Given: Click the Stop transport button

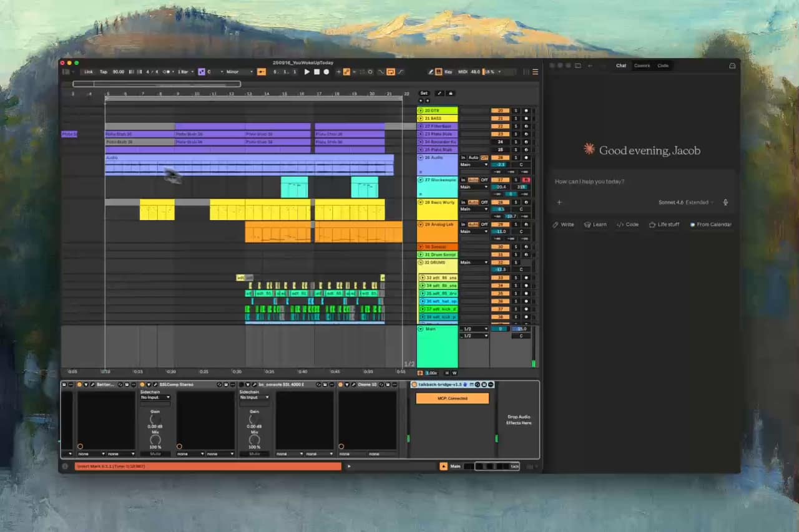Looking at the screenshot, I should 316,72.
